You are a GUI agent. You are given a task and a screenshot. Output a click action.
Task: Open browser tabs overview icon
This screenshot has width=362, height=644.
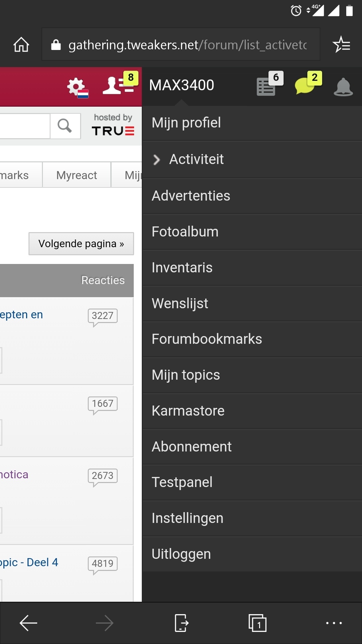tap(257, 623)
